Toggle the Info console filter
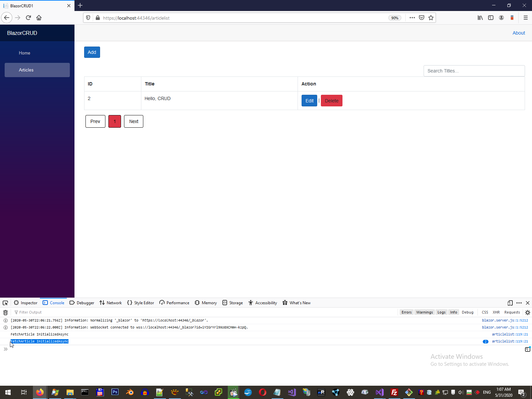 [454, 312]
